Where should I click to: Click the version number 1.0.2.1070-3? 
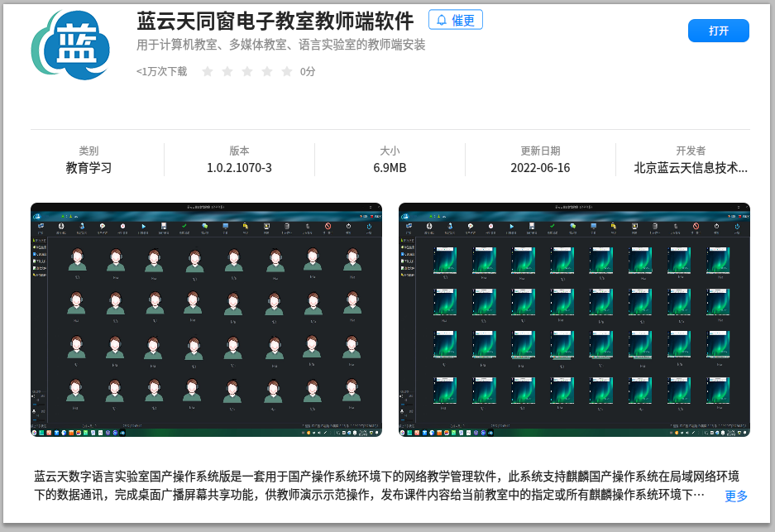click(x=239, y=168)
